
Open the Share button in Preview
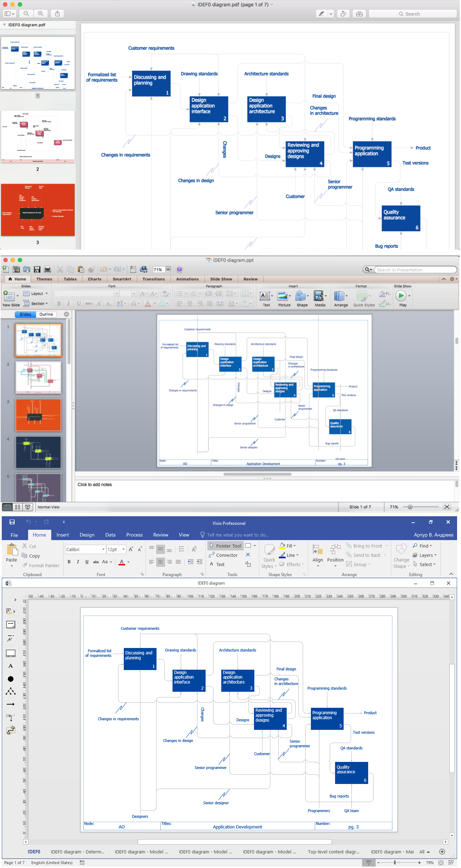(x=57, y=14)
